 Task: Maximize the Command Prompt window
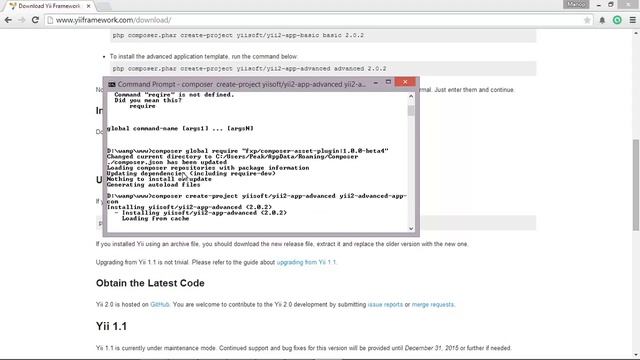pyautogui.click(x=388, y=82)
